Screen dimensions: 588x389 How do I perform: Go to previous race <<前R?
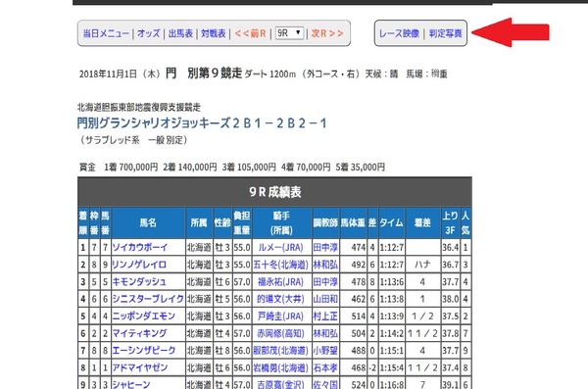pos(250,33)
